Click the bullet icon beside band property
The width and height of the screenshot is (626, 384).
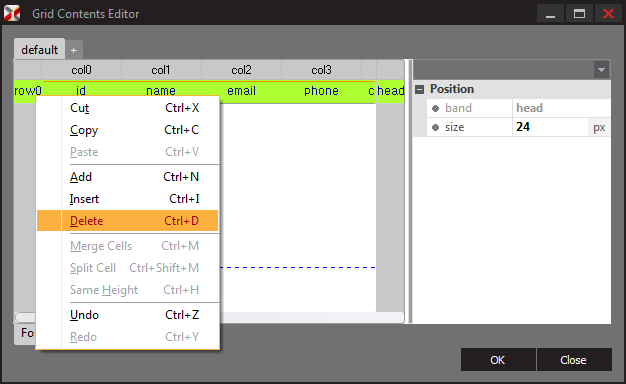(436, 108)
